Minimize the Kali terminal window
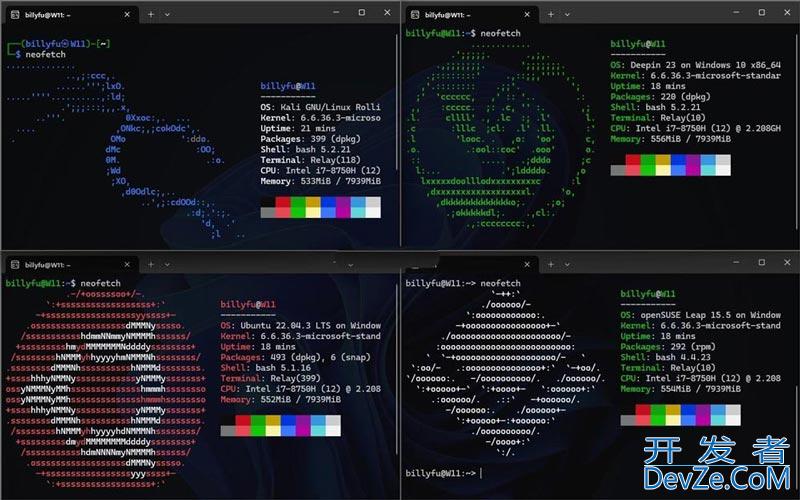 (336, 12)
